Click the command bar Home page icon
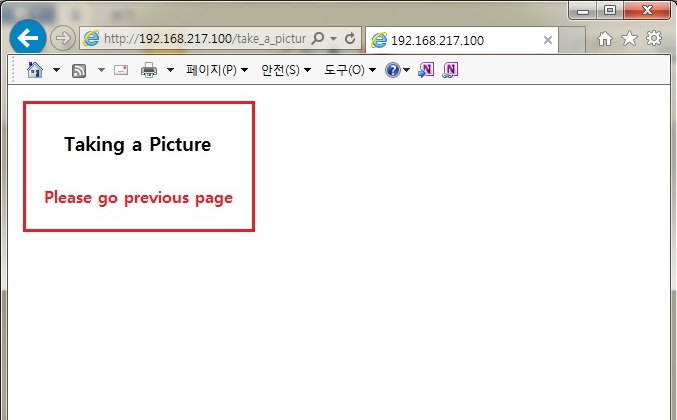Viewport: 677px width, 420px height. (x=35, y=69)
